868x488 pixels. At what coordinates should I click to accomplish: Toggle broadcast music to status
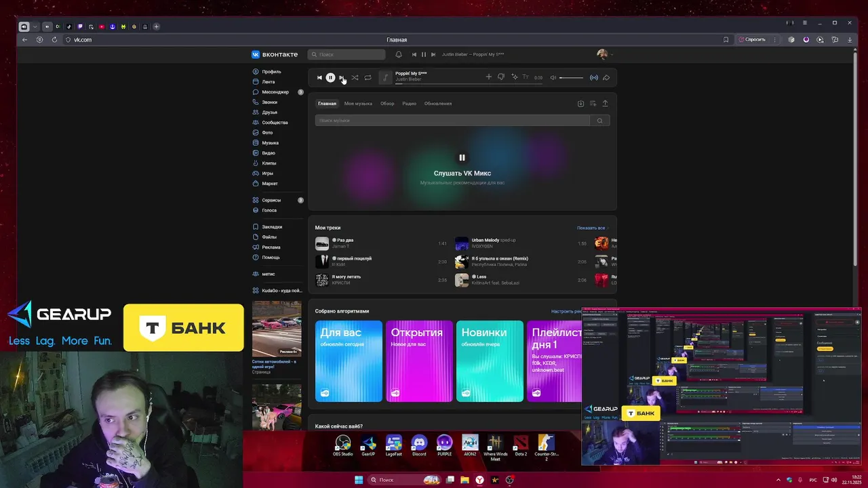[594, 77]
